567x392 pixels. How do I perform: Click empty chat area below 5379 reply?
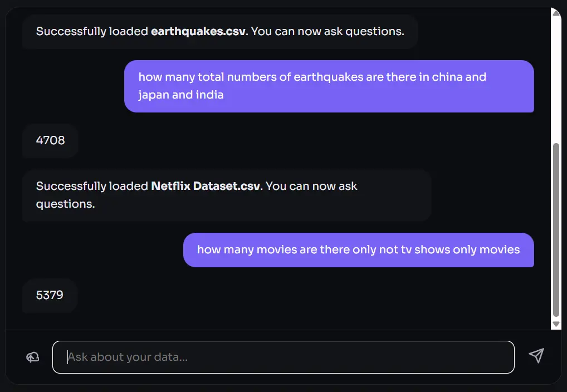pos(278,318)
